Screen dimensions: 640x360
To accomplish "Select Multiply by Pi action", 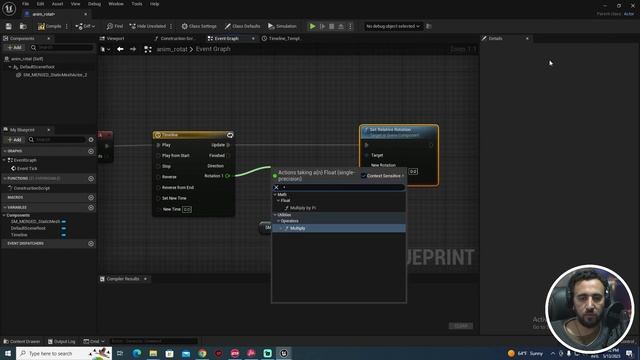I will coord(302,208).
